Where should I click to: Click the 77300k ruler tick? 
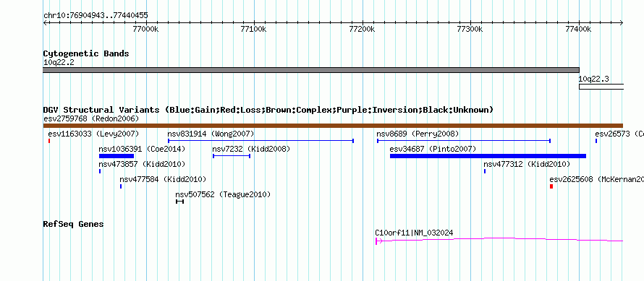[470, 29]
